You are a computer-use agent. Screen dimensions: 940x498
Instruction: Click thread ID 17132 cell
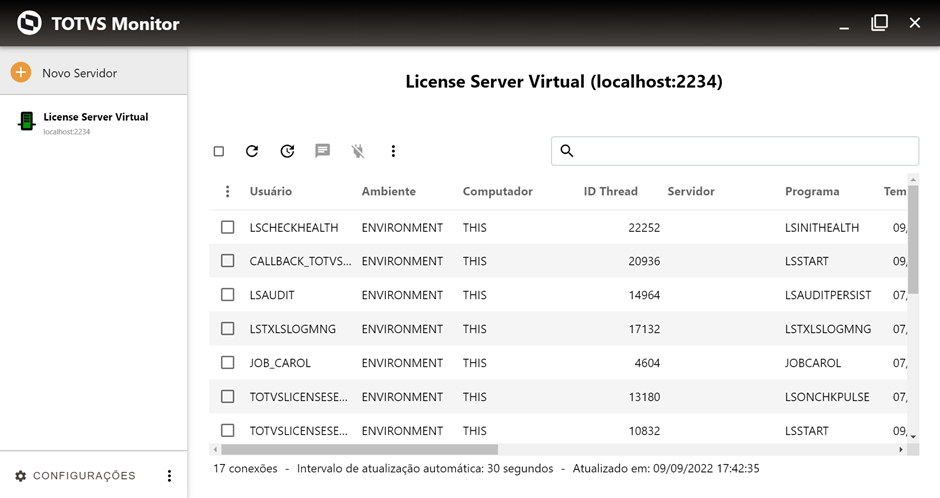click(x=644, y=329)
